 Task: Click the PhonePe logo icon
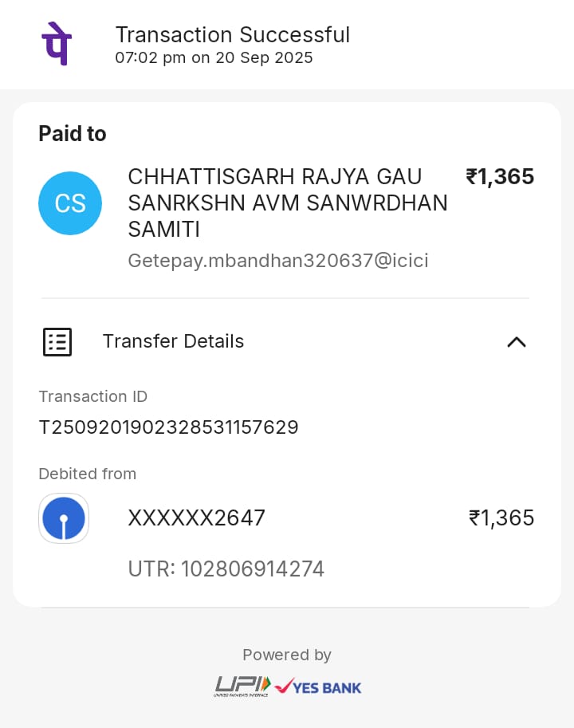pos(56,45)
